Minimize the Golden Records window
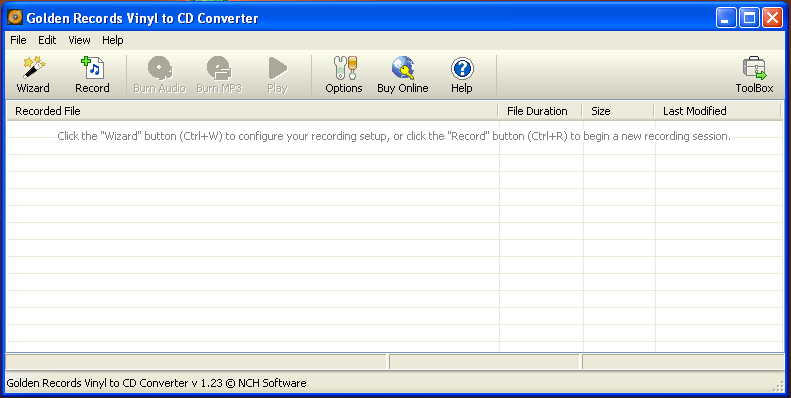Viewport: 791px width, 398px height. (726, 18)
